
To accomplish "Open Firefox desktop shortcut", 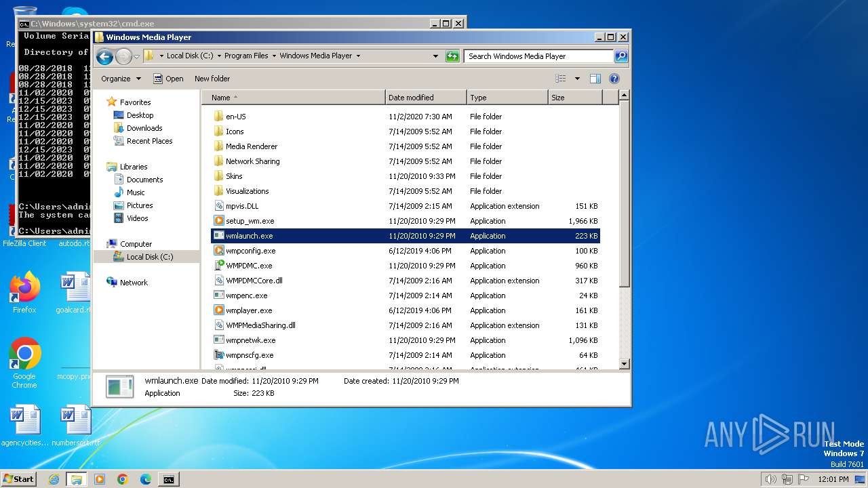I will coord(24,293).
